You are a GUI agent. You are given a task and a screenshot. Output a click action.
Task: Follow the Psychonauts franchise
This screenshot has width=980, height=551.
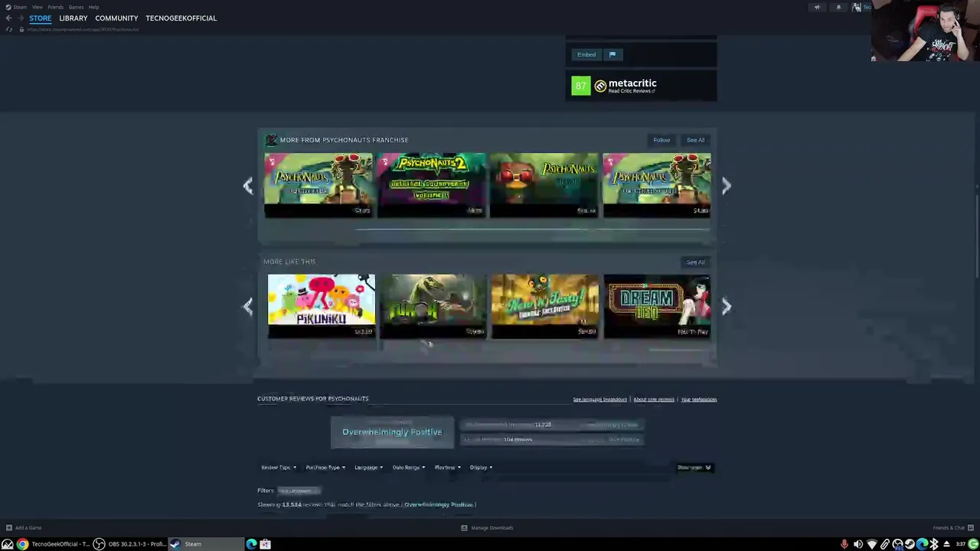coord(661,140)
